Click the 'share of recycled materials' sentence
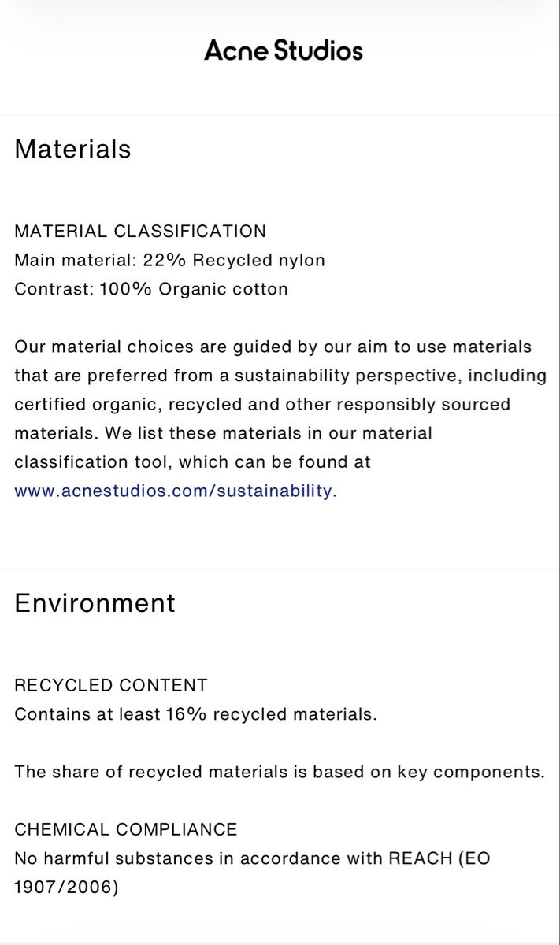This screenshot has width=560, height=945. click(x=280, y=773)
